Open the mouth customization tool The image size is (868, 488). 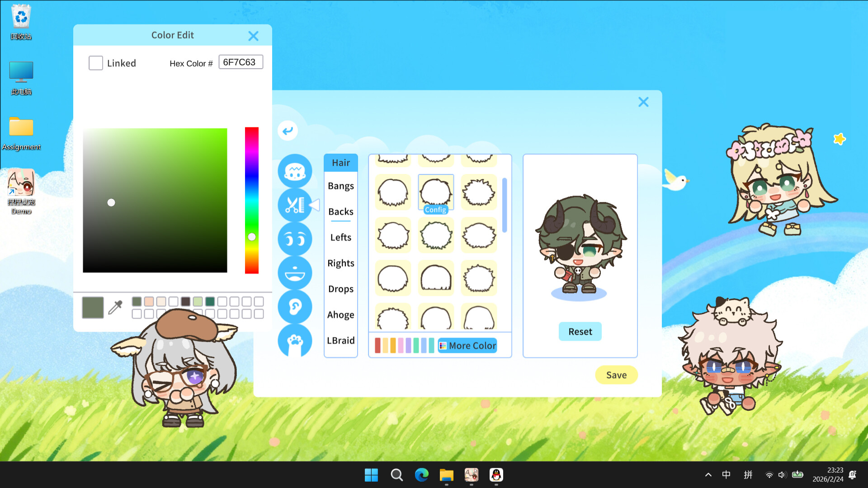[295, 273]
